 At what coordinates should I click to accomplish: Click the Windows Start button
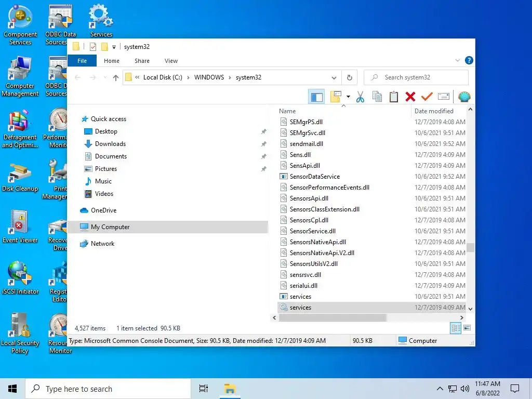(12, 389)
